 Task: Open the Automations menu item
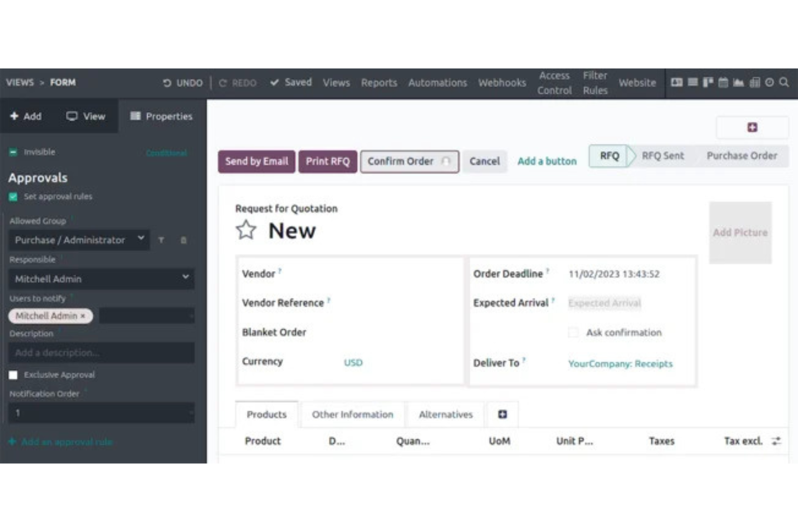(437, 82)
